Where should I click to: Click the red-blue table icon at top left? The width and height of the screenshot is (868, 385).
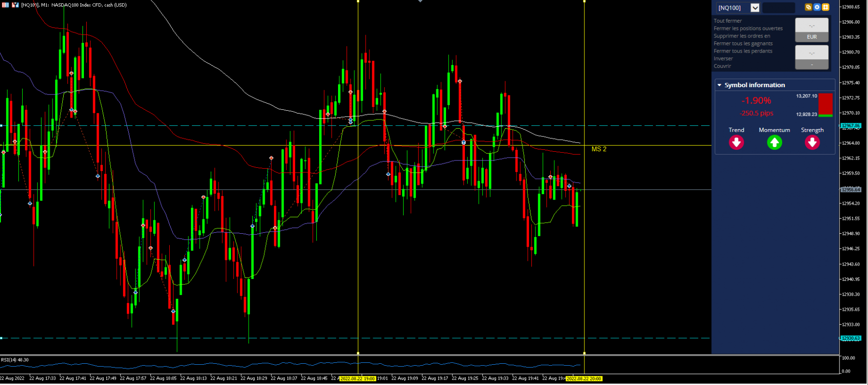(5, 5)
